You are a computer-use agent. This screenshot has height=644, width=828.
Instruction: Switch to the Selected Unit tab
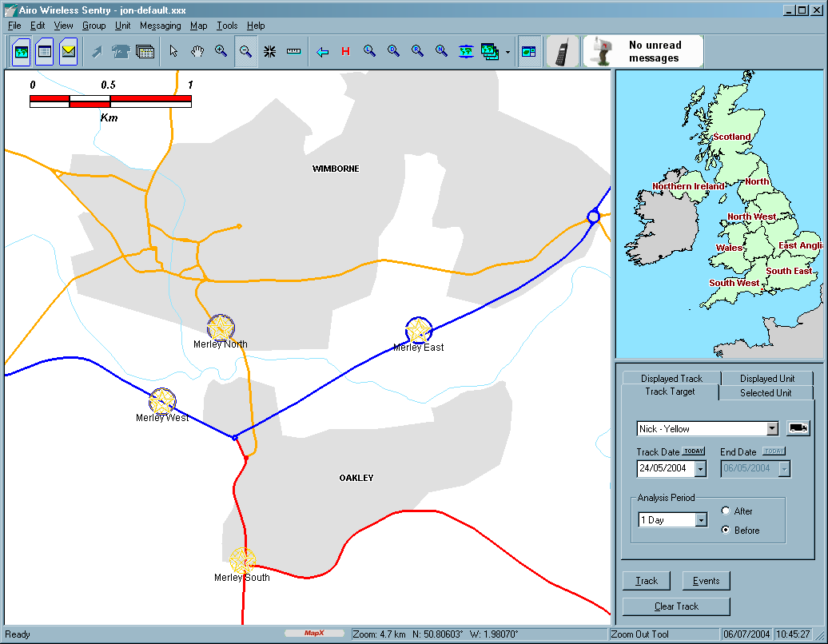point(766,392)
